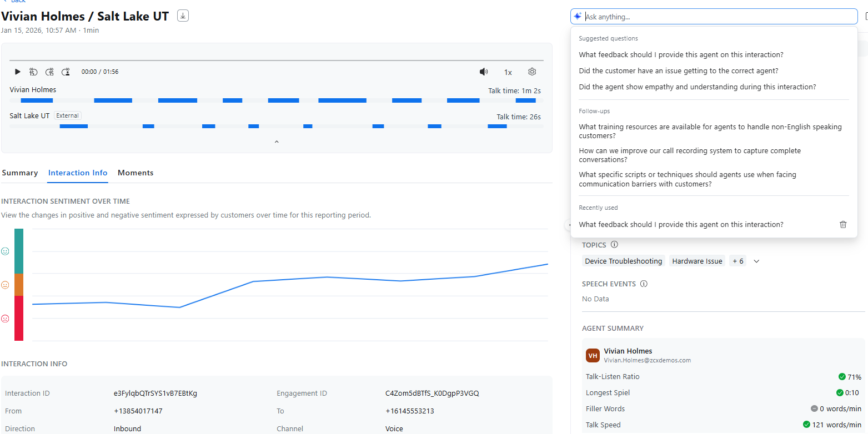Click the Hardware Issue topic tag
The height and width of the screenshot is (434, 868).
coord(697,261)
